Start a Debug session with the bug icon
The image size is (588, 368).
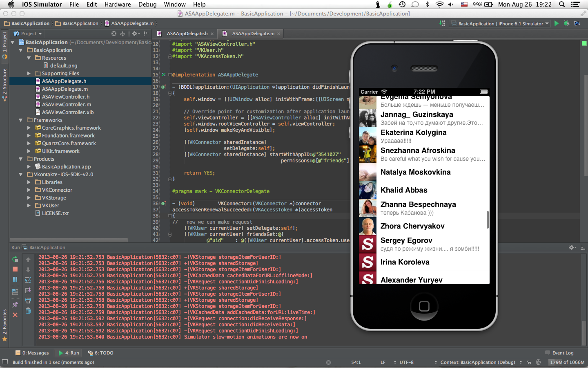(566, 23)
